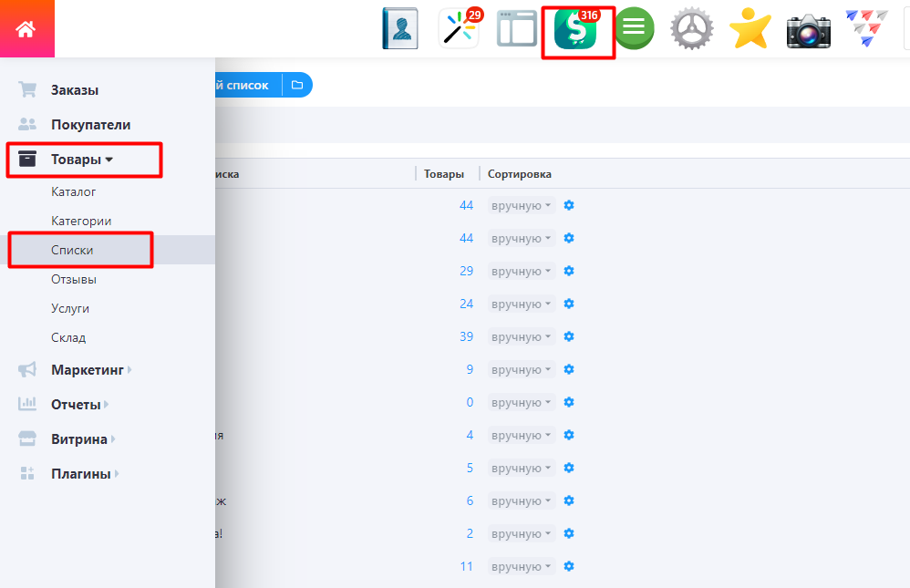
Task: Open the gray gear wheel app icon
Action: click(691, 29)
